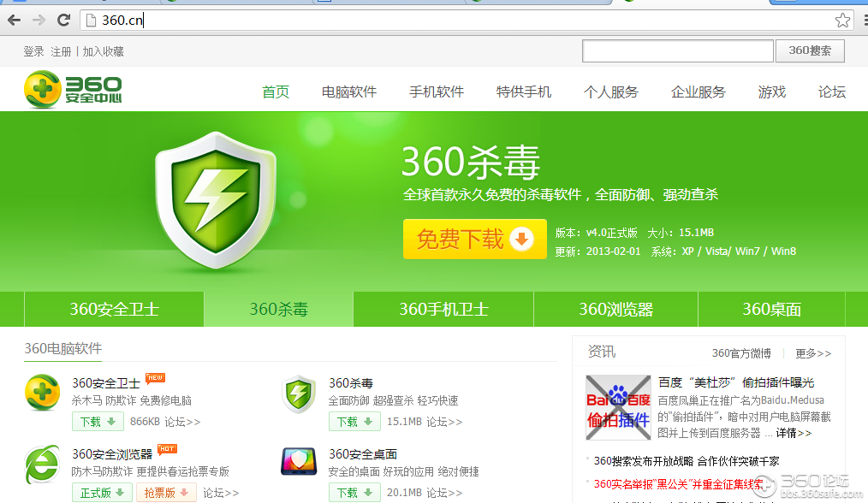Image resolution: width=868 pixels, height=503 pixels.
Task: Click the 360杀毒 banner headline
Action: (x=471, y=162)
